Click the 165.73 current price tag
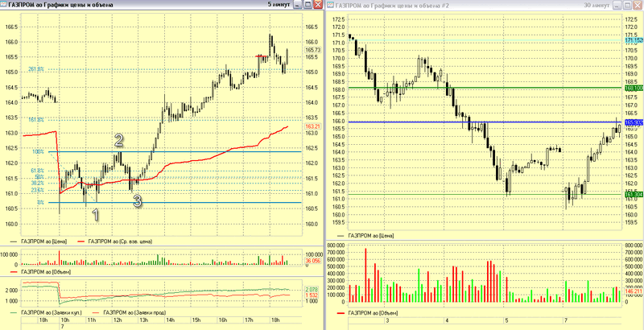The image size is (644, 330). [x=313, y=50]
